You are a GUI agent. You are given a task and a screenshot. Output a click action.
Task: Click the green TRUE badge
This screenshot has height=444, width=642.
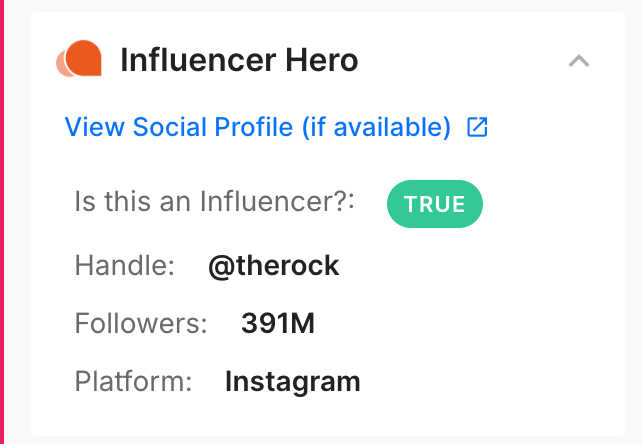434,204
